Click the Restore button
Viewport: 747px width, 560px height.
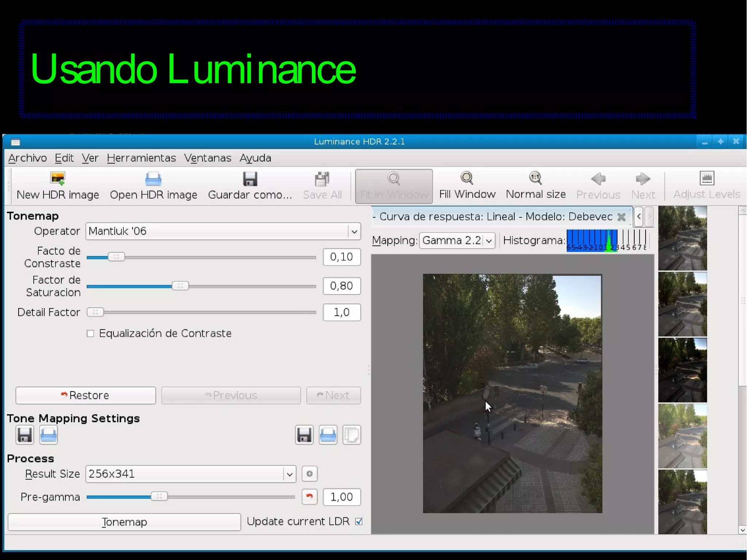point(85,395)
